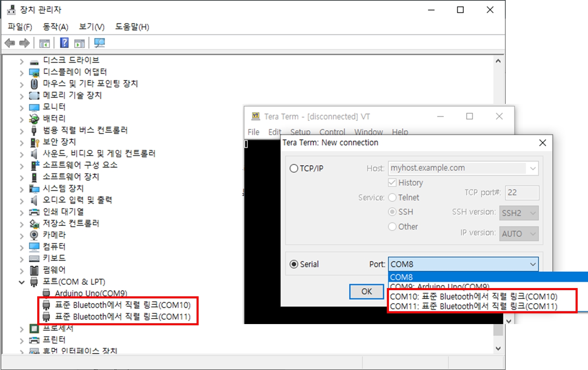
Task: Click the keyboard (키보드) device icon
Action: pos(34,258)
